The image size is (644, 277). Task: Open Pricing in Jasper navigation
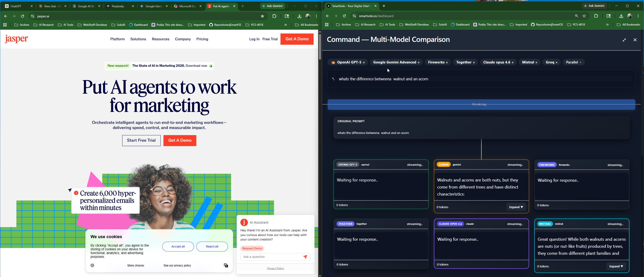[202, 39]
